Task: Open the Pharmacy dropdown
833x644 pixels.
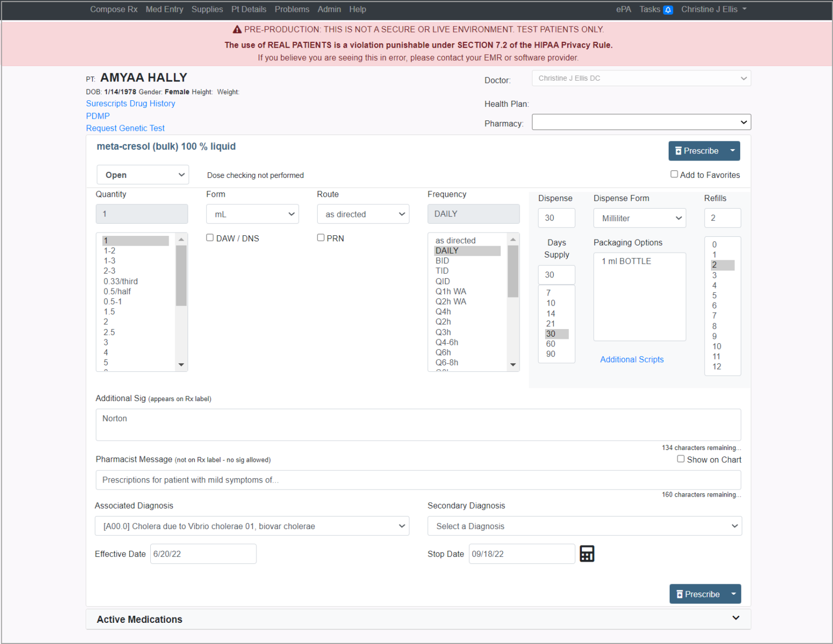Action: point(641,122)
